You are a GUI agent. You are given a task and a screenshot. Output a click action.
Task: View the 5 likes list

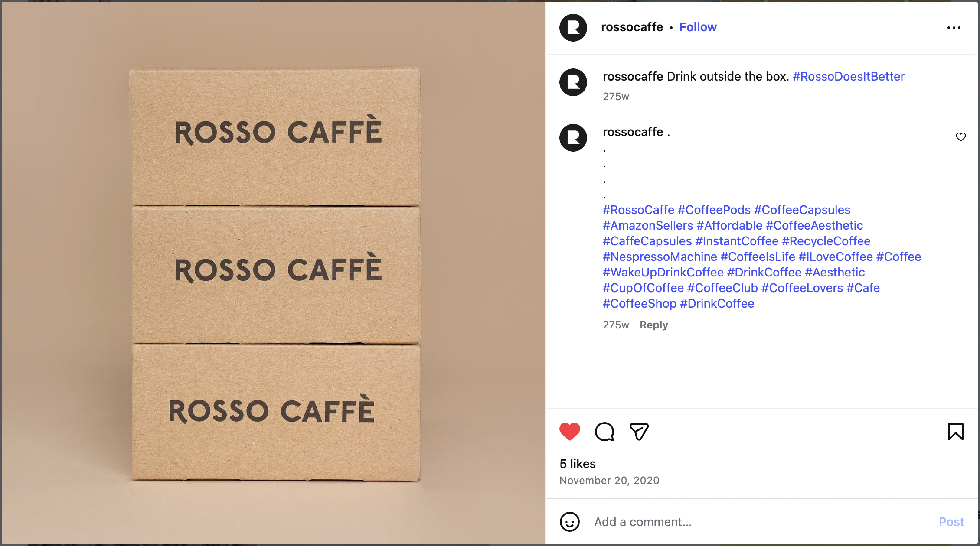click(577, 464)
